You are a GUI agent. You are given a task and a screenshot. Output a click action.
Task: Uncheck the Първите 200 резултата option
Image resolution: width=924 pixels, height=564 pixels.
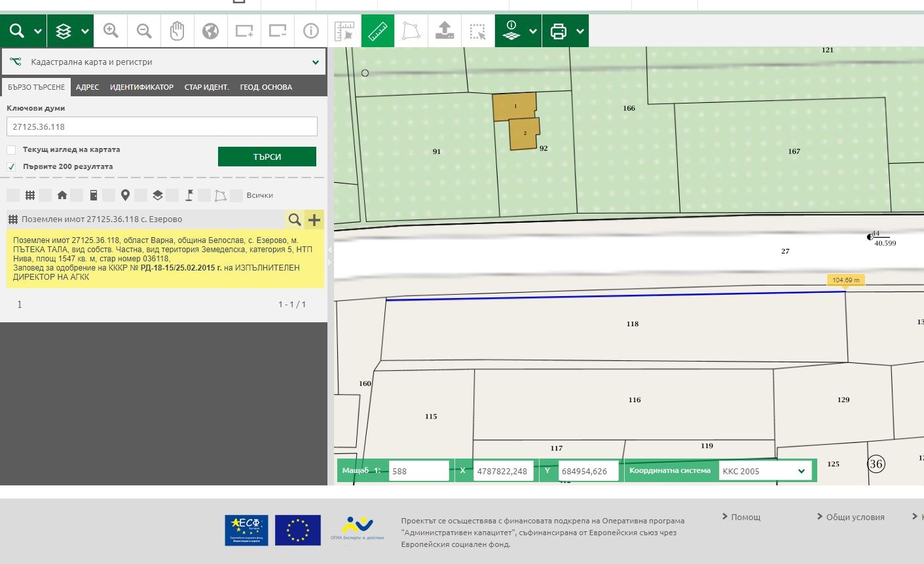tap(11, 166)
